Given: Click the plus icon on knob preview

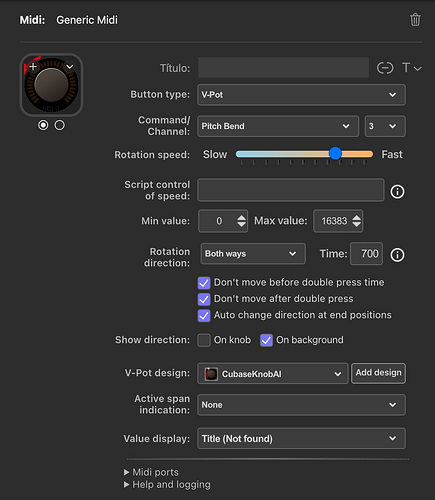Looking at the screenshot, I should tap(33, 67).
